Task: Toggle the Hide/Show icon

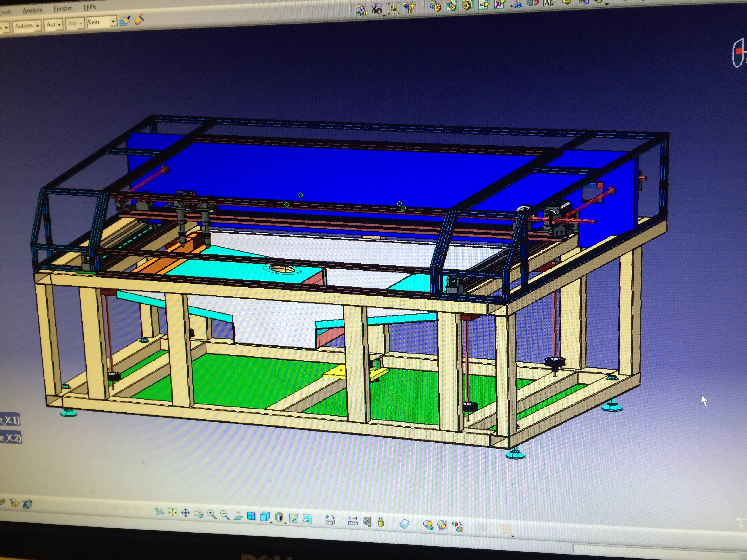Action: click(293, 519)
